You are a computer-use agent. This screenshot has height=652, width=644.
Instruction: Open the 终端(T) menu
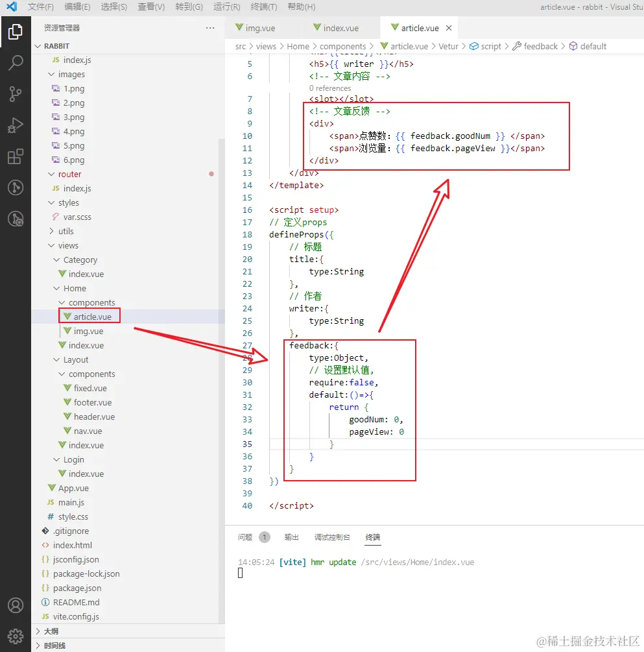point(264,6)
